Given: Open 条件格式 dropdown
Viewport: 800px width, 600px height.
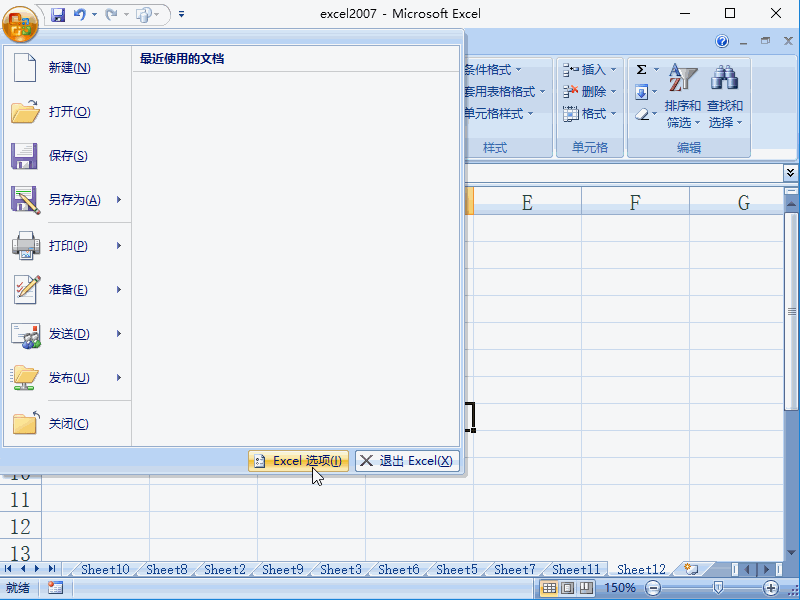Looking at the screenshot, I should [492, 69].
